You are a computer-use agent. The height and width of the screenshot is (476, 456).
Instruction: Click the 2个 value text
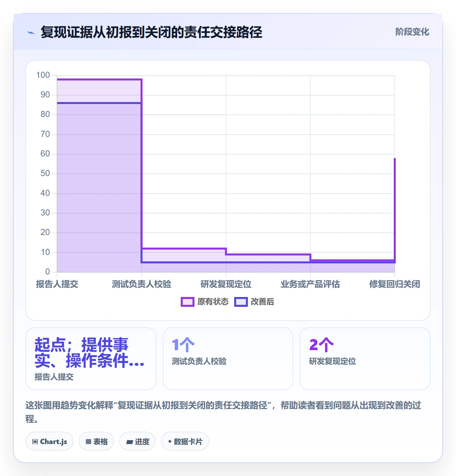[x=321, y=345]
